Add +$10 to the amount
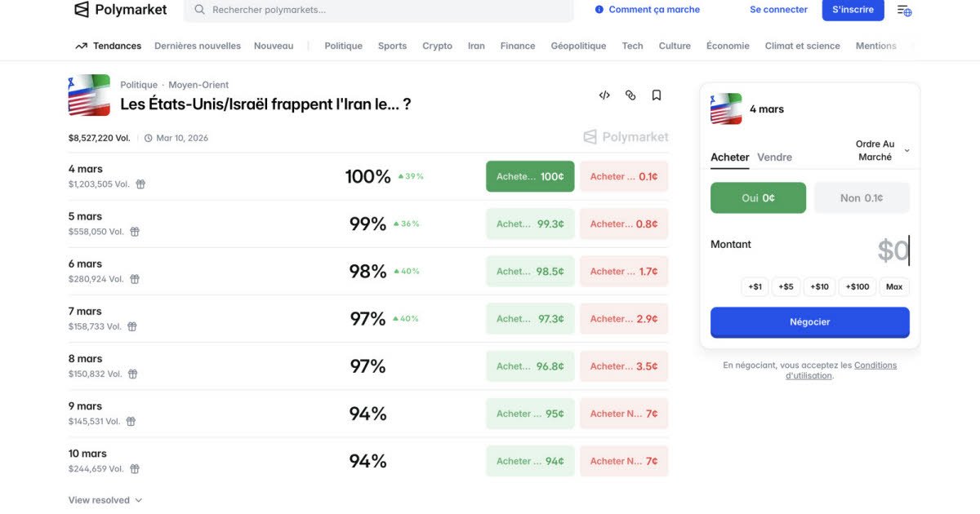The height and width of the screenshot is (514, 980). [x=819, y=287]
